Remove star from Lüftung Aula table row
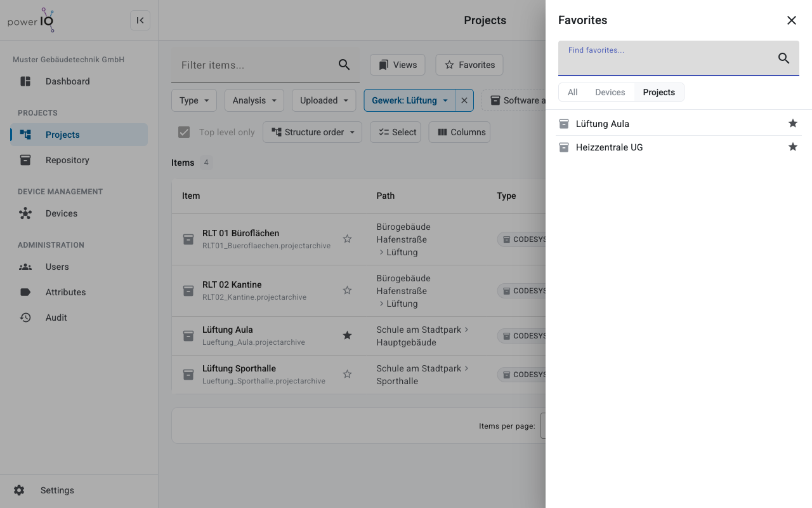Image resolution: width=812 pixels, height=508 pixels. (347, 335)
